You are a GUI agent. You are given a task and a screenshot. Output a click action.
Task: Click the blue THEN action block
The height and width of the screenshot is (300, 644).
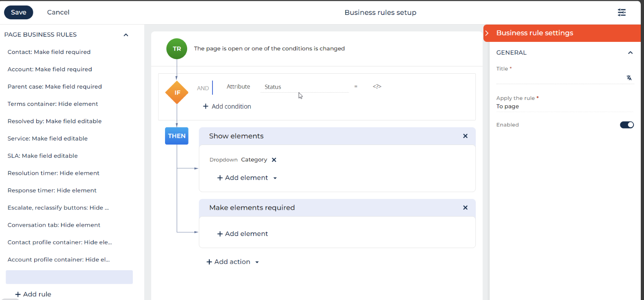(x=177, y=136)
